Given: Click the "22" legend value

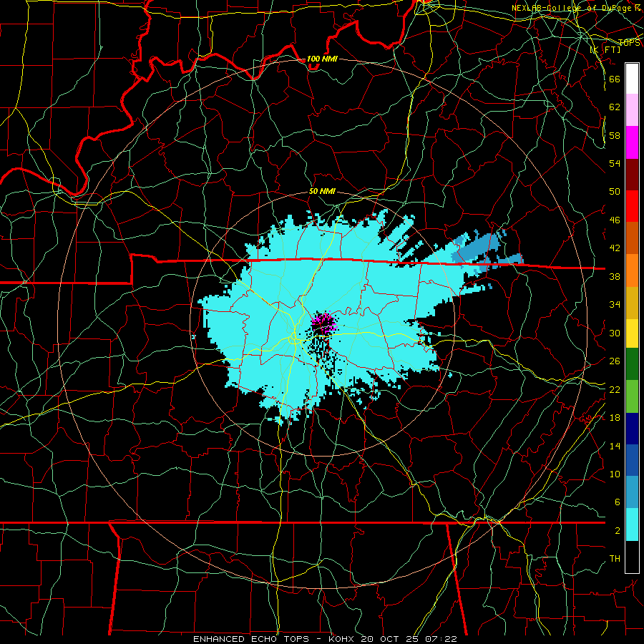Looking at the screenshot, I should tap(615, 389).
